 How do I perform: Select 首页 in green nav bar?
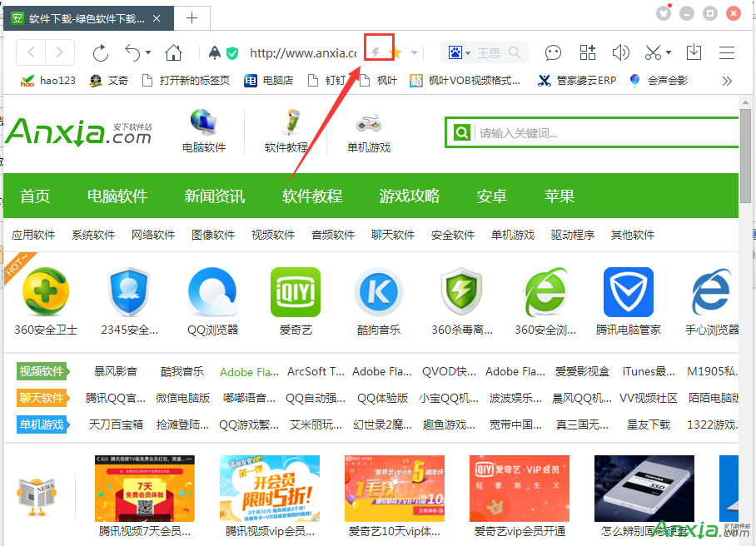[x=35, y=196]
